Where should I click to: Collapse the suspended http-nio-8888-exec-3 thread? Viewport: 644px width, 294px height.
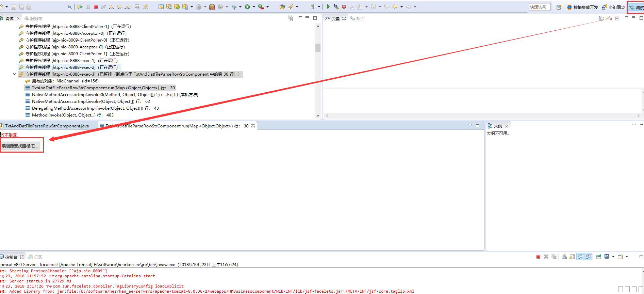[x=14, y=74]
